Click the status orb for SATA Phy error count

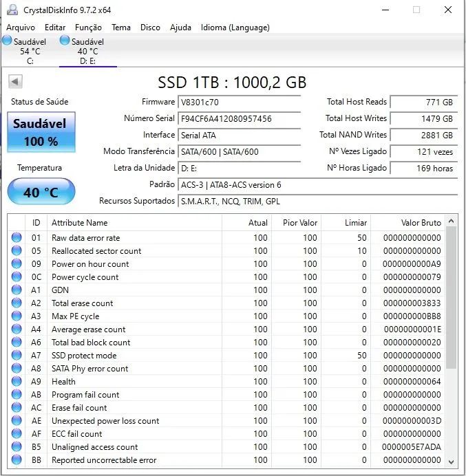tap(17, 368)
